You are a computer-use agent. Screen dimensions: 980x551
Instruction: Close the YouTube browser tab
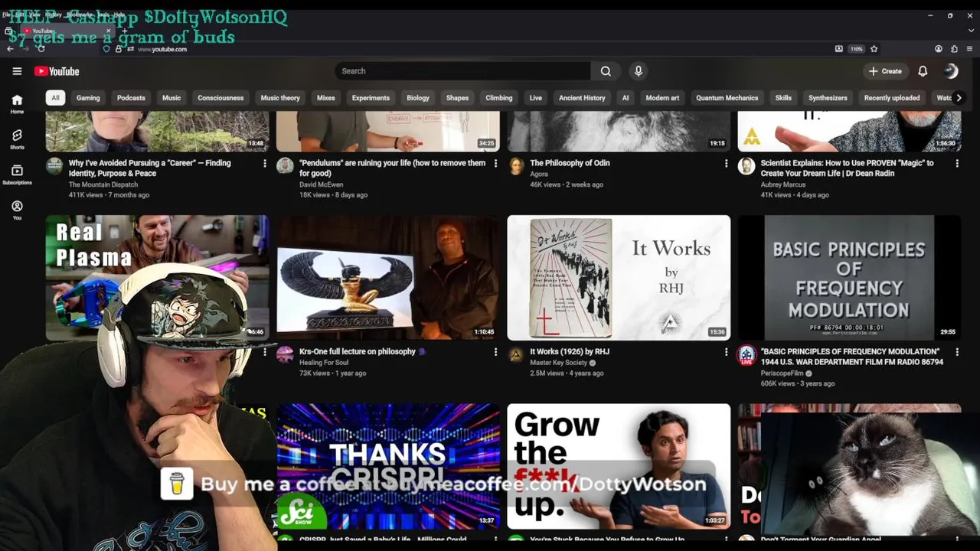tap(108, 31)
